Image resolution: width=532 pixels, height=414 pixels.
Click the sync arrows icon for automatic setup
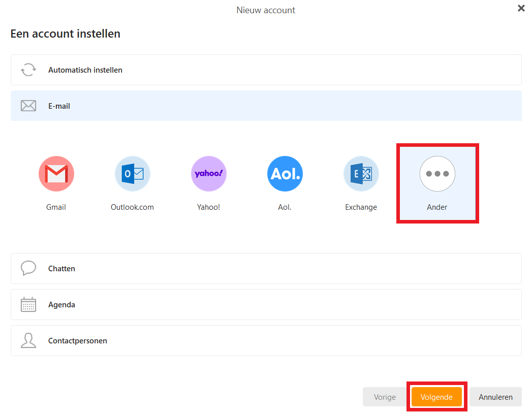28,70
